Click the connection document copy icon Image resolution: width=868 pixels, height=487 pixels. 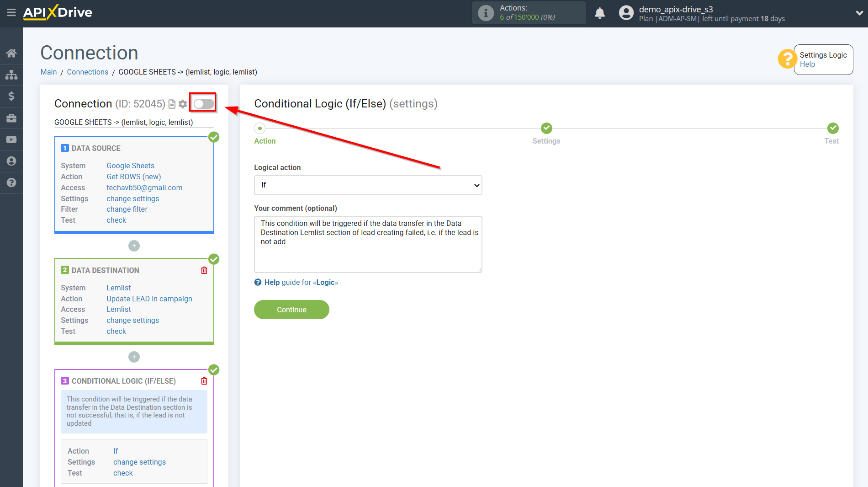pos(172,104)
